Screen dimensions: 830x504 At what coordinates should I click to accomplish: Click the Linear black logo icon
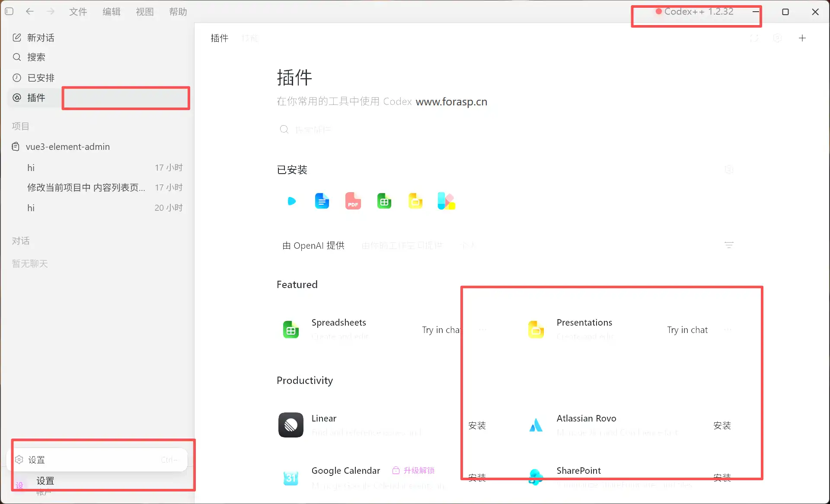pos(291,425)
